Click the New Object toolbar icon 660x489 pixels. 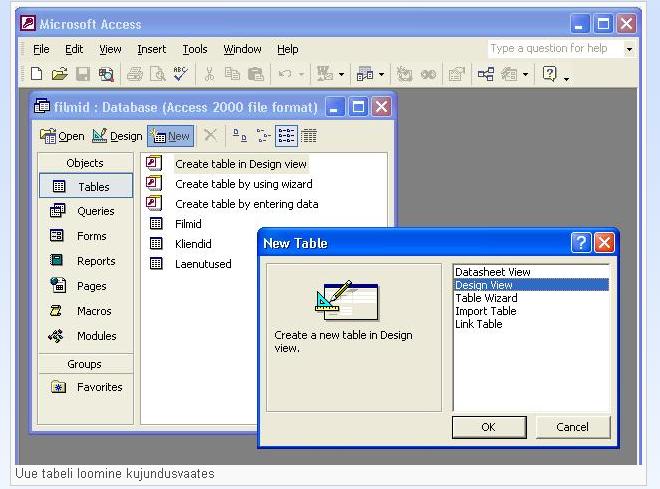click(x=509, y=74)
